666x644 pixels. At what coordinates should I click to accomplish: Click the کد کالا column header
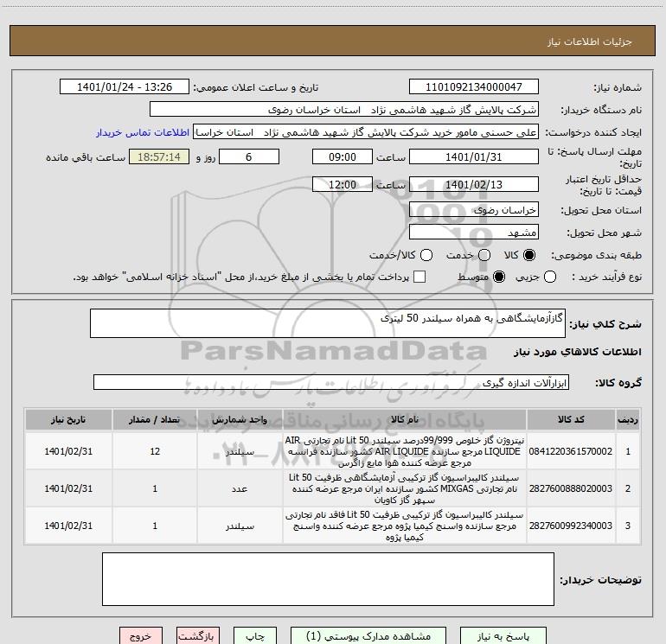tap(571, 419)
